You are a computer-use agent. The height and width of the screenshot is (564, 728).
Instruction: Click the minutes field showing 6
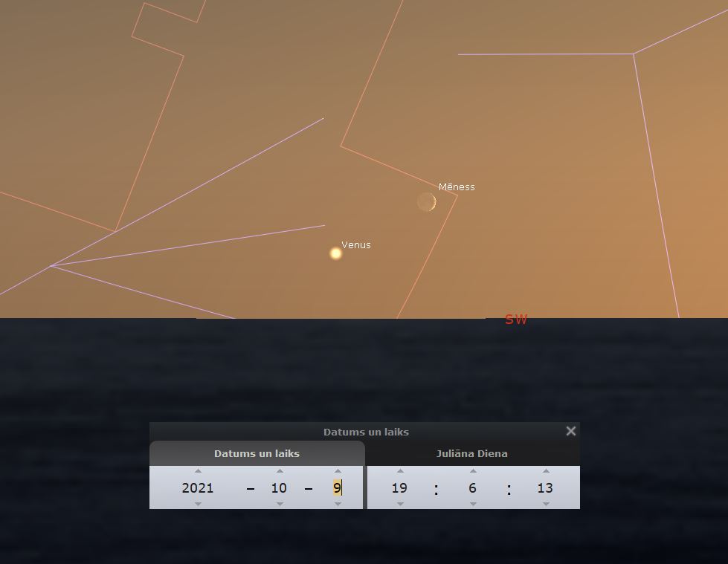472,488
